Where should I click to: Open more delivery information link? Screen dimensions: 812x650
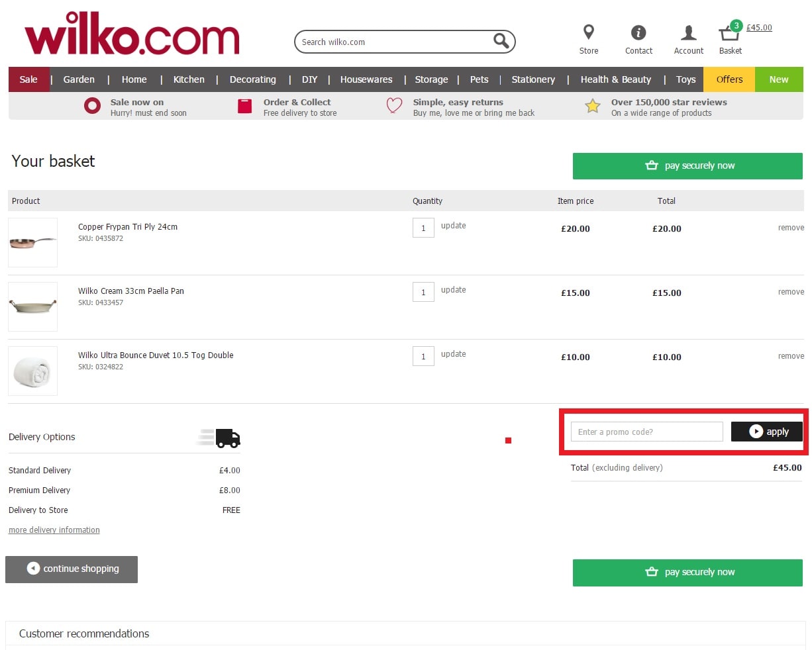54,530
